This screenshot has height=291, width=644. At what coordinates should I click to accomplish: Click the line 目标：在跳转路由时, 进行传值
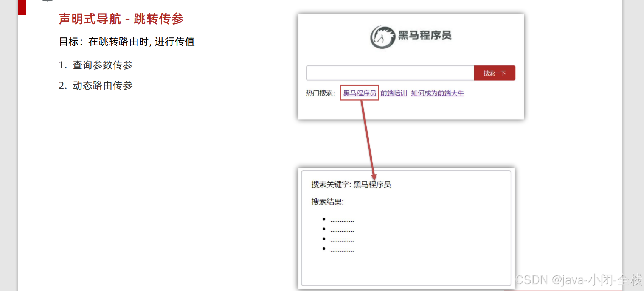pos(127,42)
